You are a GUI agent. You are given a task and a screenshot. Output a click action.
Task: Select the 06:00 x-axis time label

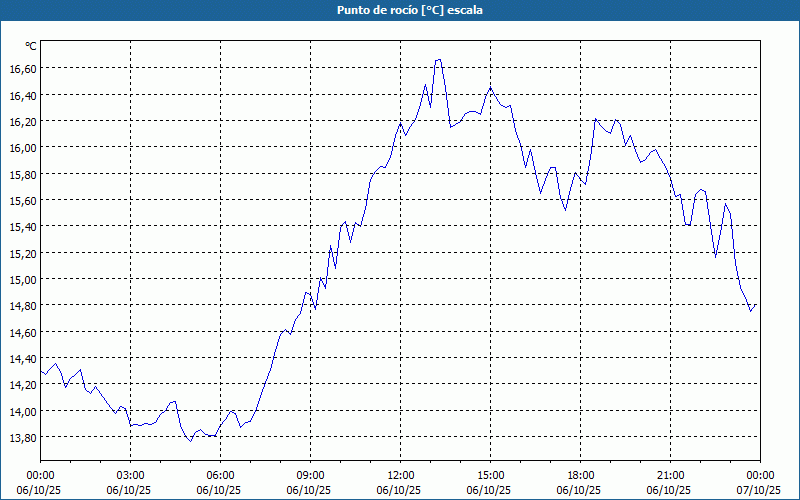220,475
